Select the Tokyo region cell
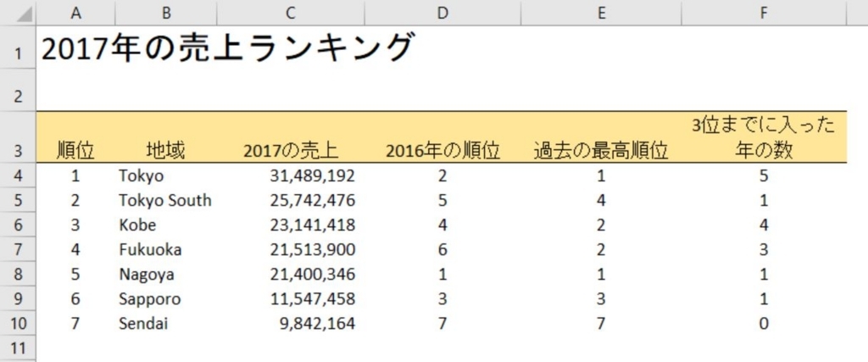This screenshot has width=868, height=362. (x=166, y=176)
